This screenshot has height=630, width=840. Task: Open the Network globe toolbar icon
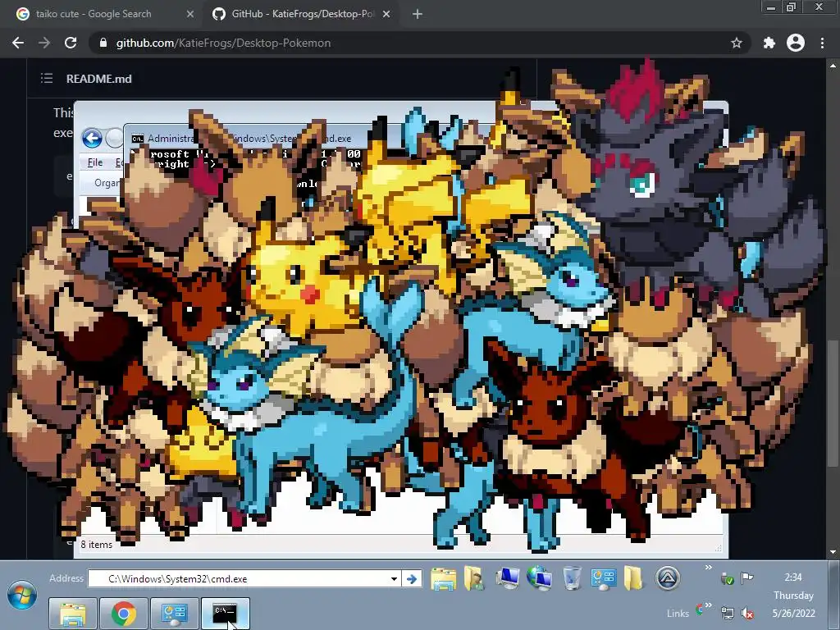[x=540, y=578]
